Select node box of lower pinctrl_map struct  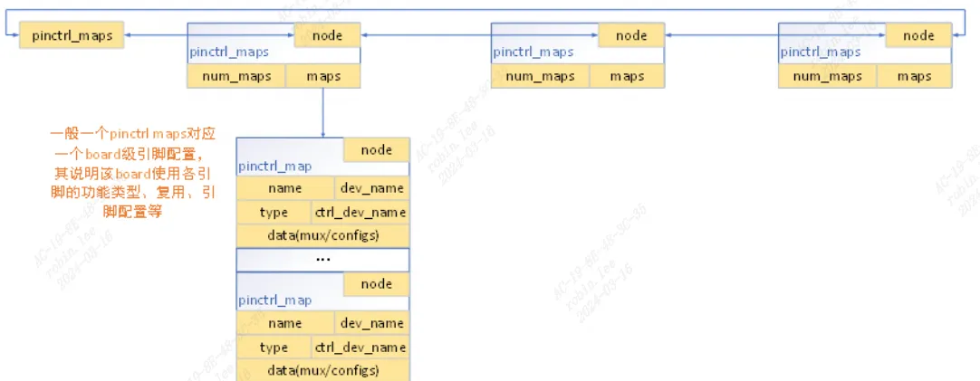point(376,284)
